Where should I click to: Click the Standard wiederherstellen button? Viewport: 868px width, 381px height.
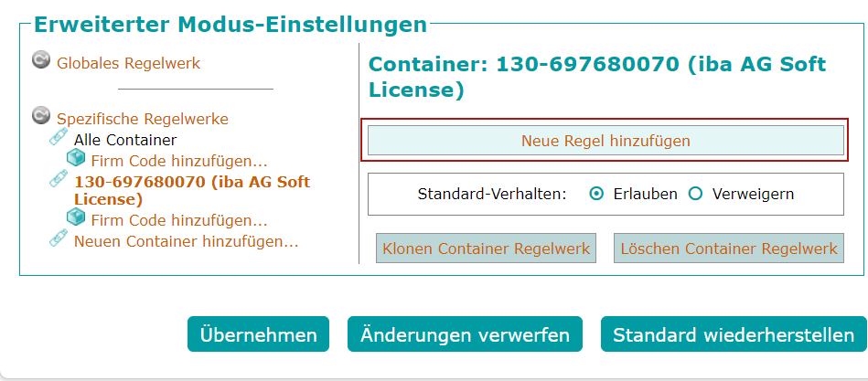(x=734, y=334)
